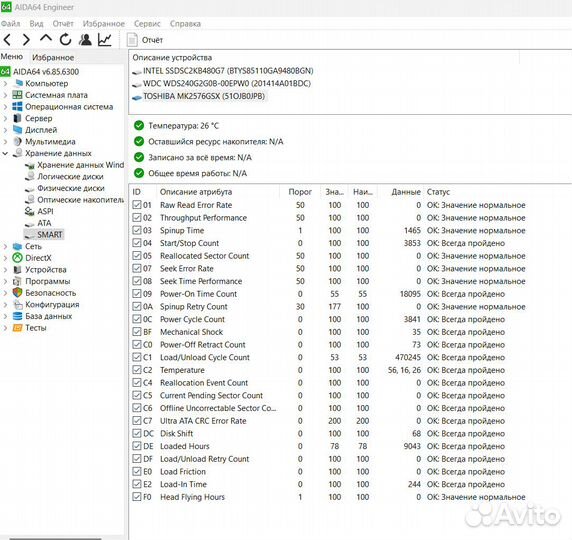This screenshot has width=572, height=540.
Task: Toggle the 09 Power-On Time Count checkbox
Action: [x=137, y=294]
